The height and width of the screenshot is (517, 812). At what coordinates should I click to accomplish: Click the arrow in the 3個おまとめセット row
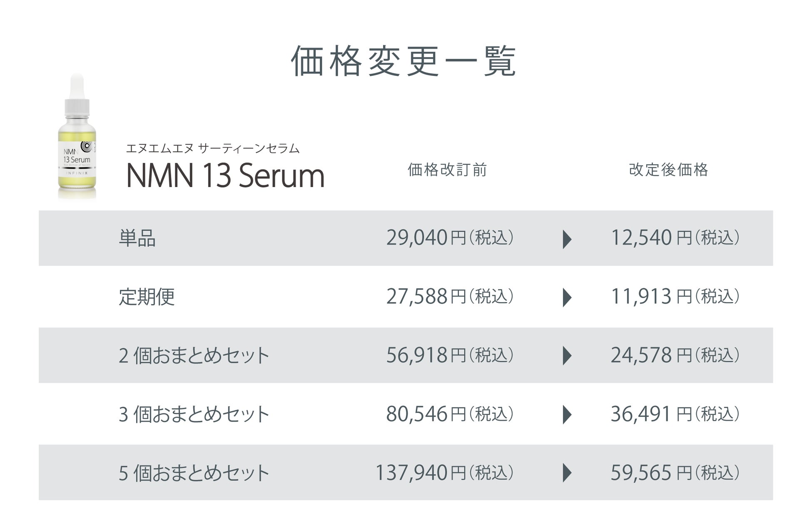(566, 415)
